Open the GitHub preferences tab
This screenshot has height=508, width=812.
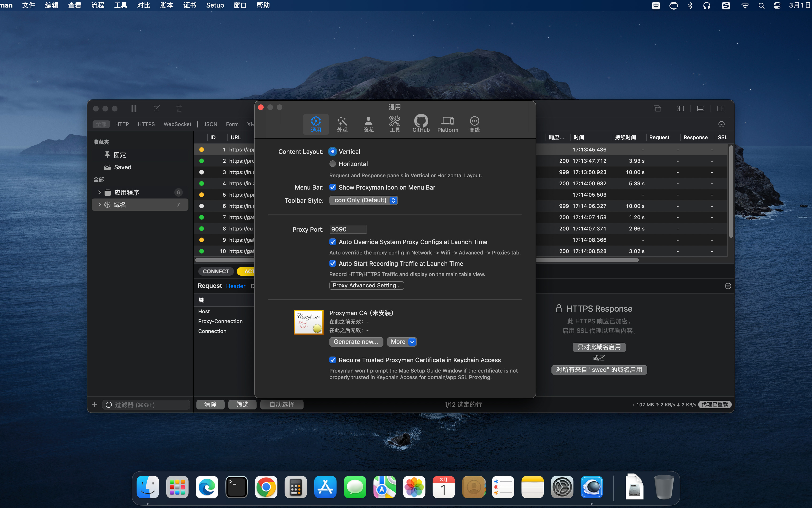click(421, 124)
